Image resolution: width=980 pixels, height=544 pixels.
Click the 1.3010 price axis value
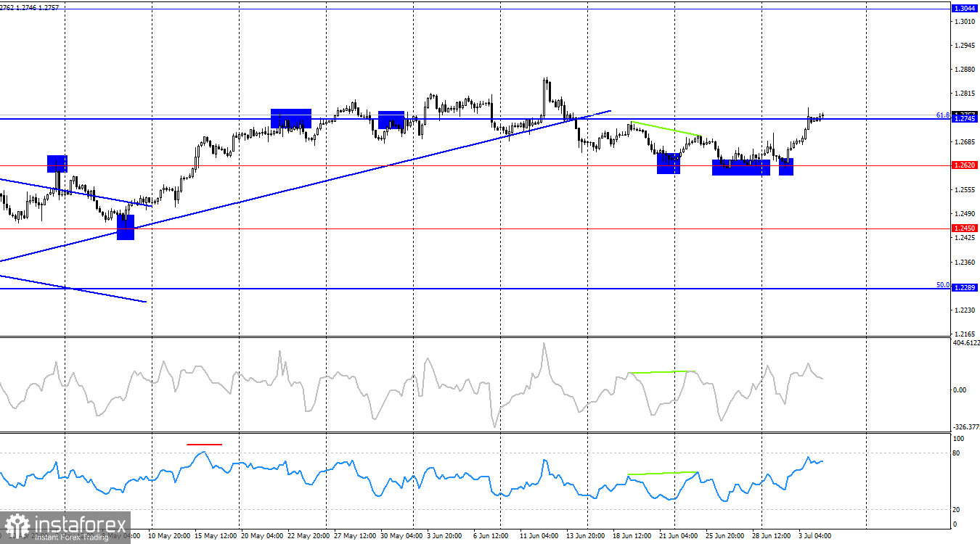(x=965, y=22)
